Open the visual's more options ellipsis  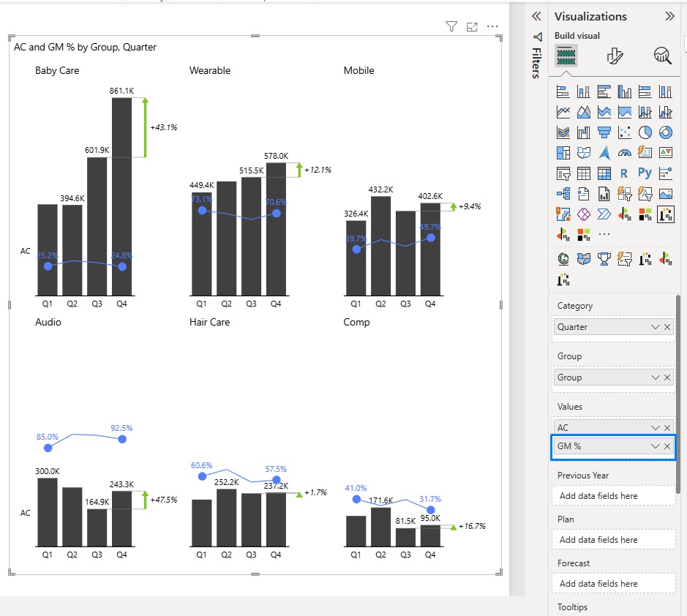click(x=492, y=26)
